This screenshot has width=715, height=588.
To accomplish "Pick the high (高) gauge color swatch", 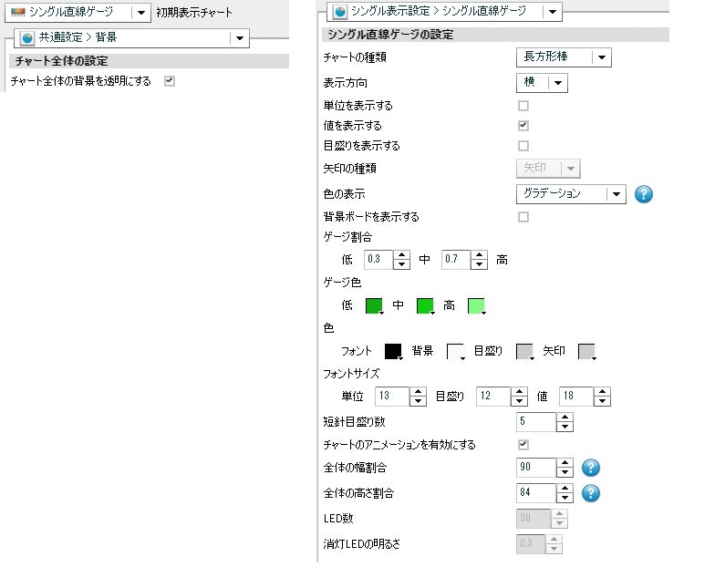I will point(476,306).
